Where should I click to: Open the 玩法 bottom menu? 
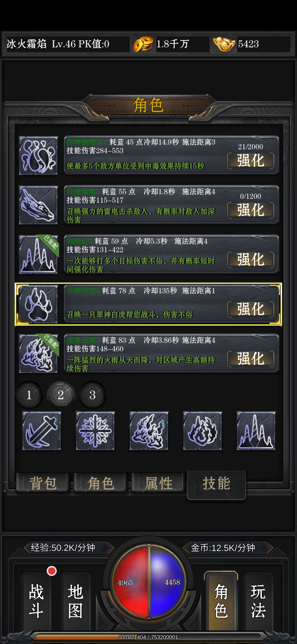click(x=258, y=601)
